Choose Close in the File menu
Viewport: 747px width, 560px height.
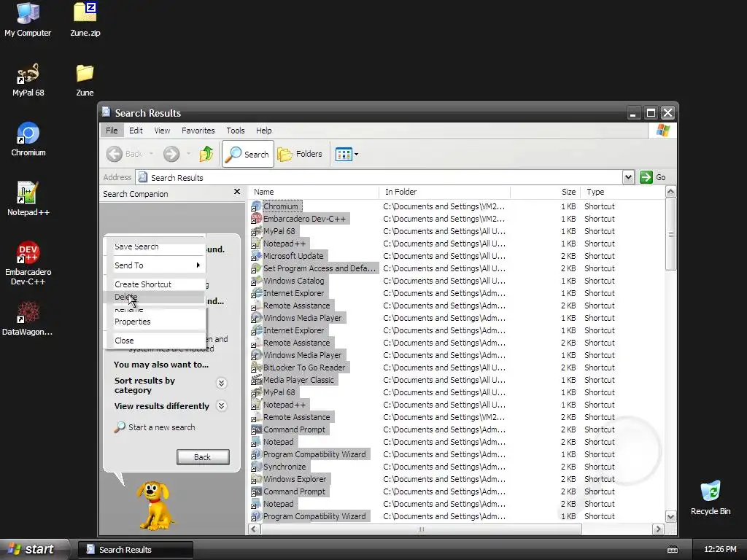(155, 341)
